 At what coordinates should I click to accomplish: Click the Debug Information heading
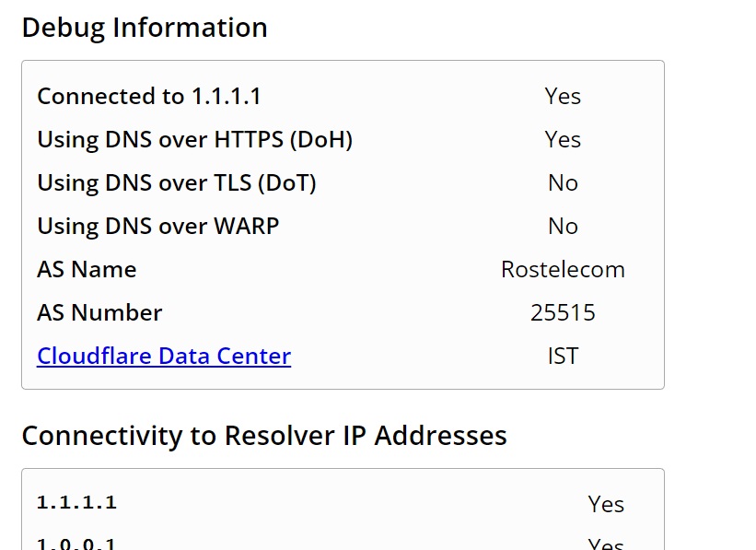(x=145, y=28)
